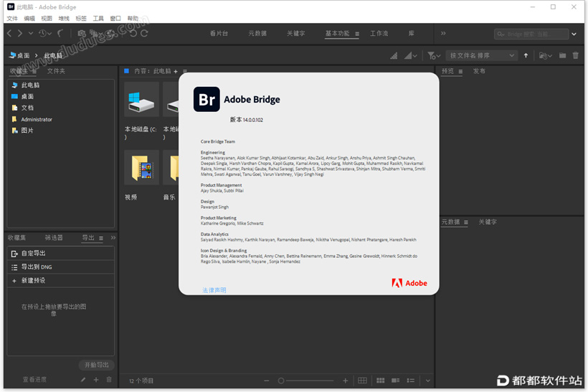Click the Bridge search field

click(531, 34)
